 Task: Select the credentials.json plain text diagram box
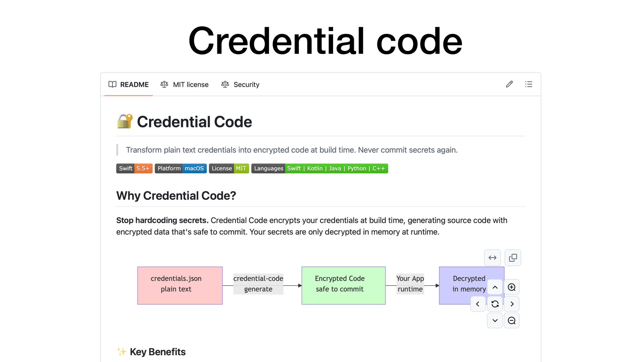point(180,286)
